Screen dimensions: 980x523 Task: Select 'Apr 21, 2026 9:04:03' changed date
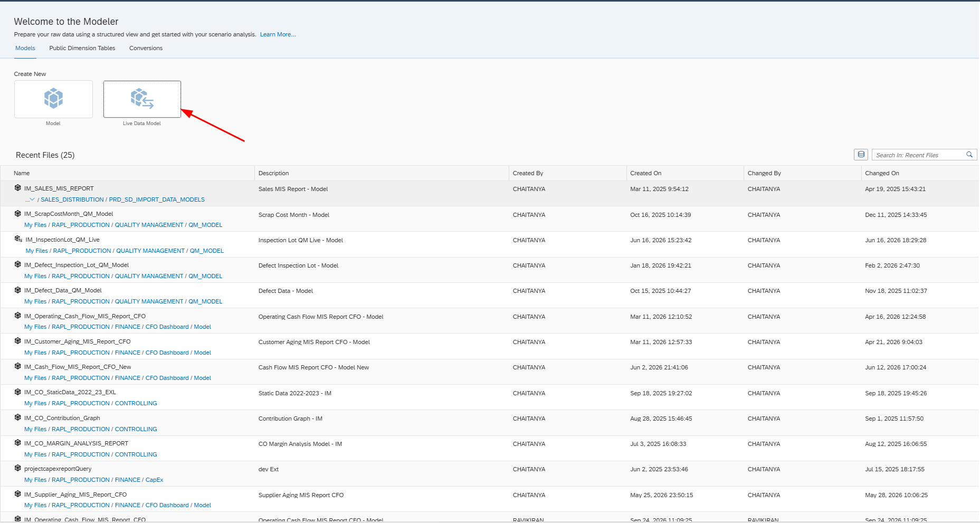click(893, 342)
